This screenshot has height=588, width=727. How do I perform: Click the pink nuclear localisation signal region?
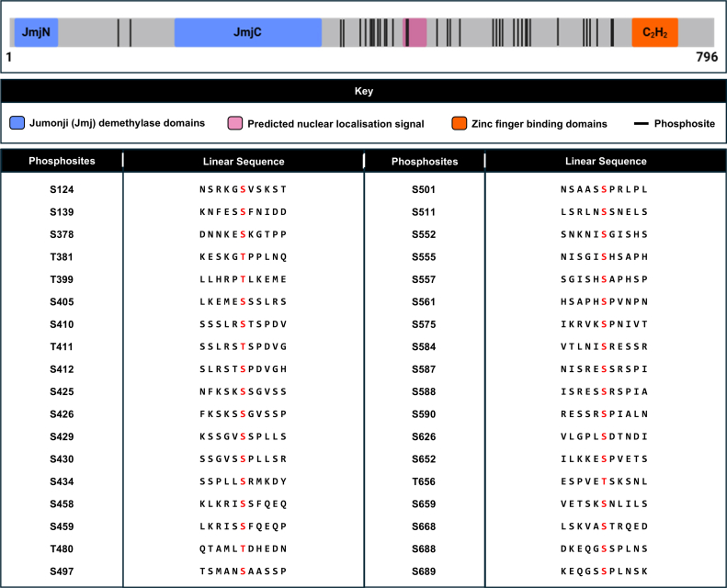click(415, 32)
